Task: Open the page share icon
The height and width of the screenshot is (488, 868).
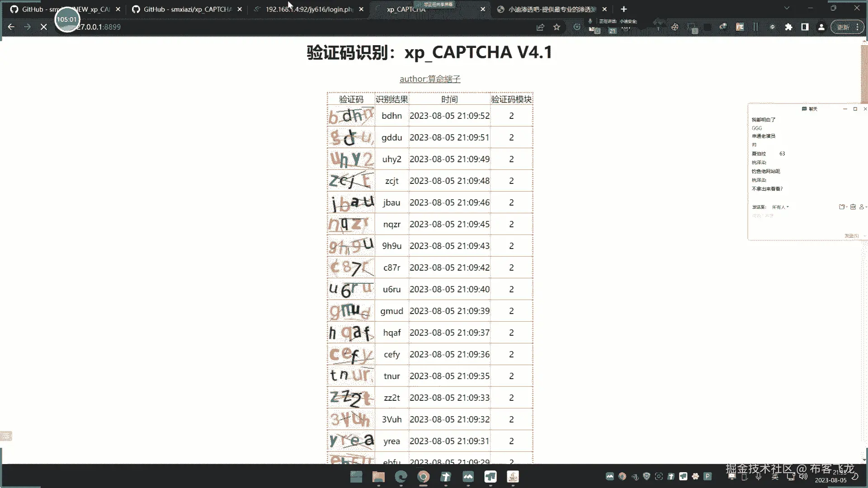Action: 540,27
